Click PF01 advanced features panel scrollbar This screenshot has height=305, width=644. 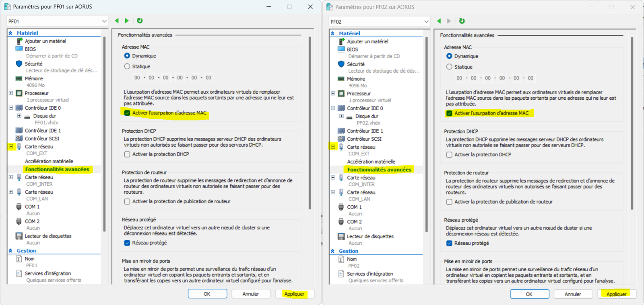coord(310,121)
